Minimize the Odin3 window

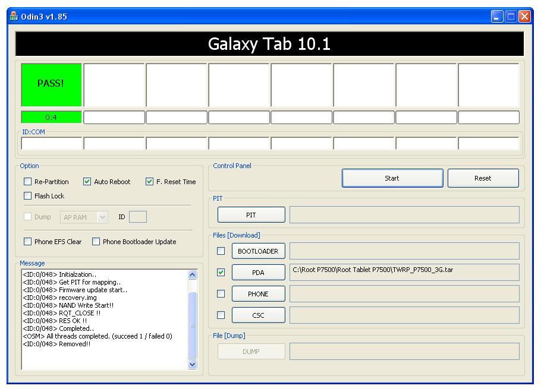coord(497,16)
